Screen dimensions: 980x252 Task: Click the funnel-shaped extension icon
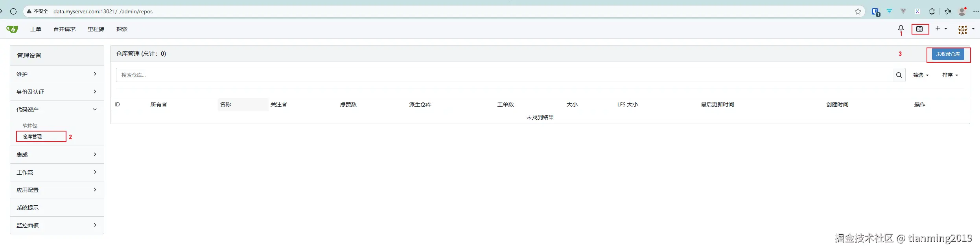[889, 11]
